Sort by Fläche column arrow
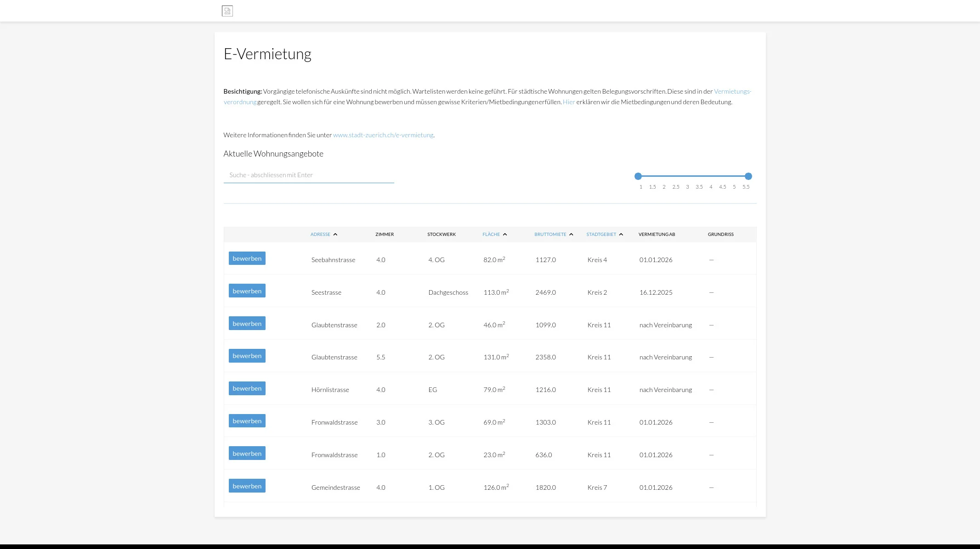The width and height of the screenshot is (980, 549). coord(505,235)
